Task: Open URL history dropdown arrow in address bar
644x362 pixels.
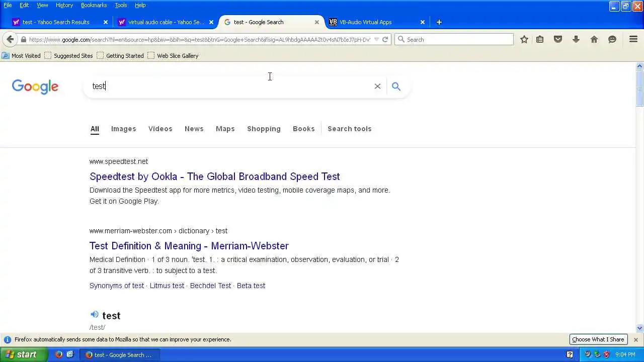Action: click(376, 40)
